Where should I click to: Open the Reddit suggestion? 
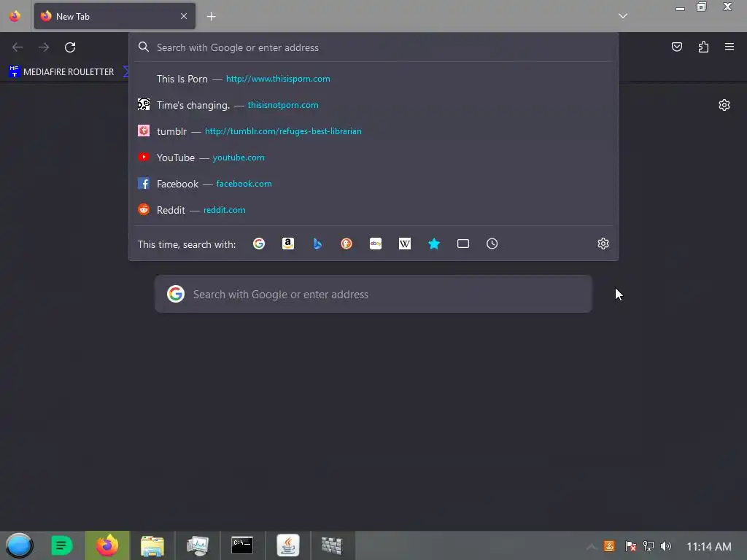[x=373, y=210]
